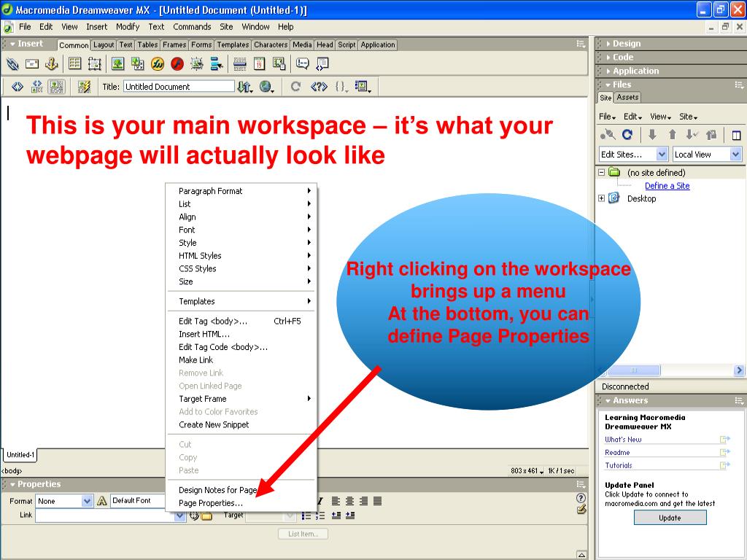Open the View Options toolbar menu
This screenshot has width=747, height=560.
(x=363, y=87)
